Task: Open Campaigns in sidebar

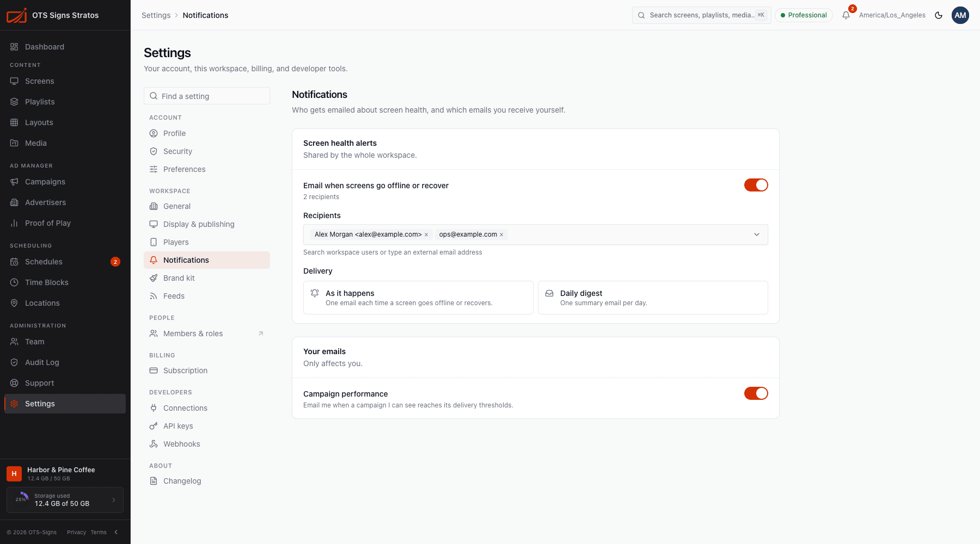Action: point(65,182)
